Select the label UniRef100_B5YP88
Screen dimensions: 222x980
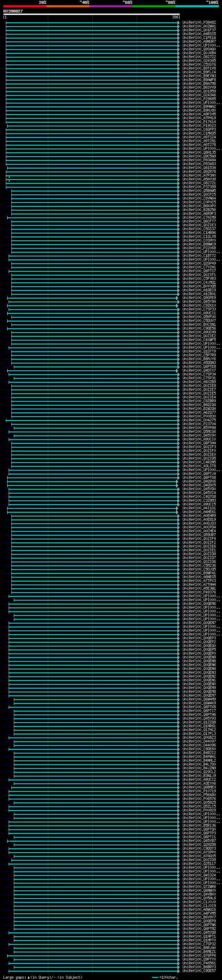point(199,428)
